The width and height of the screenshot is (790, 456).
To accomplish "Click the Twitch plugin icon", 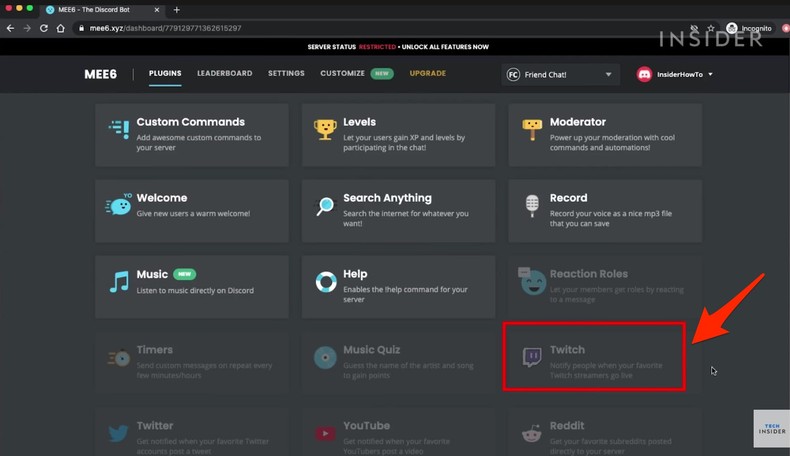I will 532,357.
